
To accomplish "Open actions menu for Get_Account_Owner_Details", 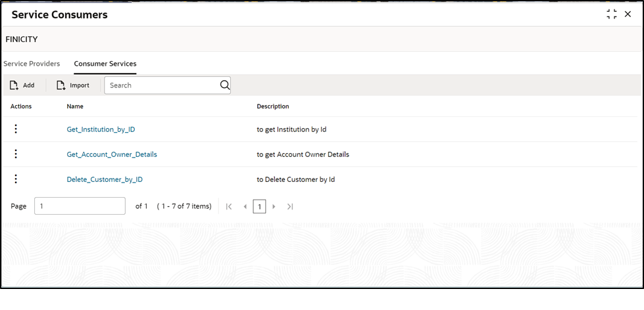I will click(16, 154).
